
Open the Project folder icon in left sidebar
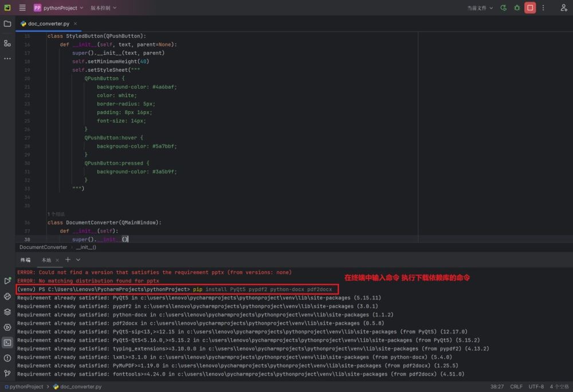point(7,25)
